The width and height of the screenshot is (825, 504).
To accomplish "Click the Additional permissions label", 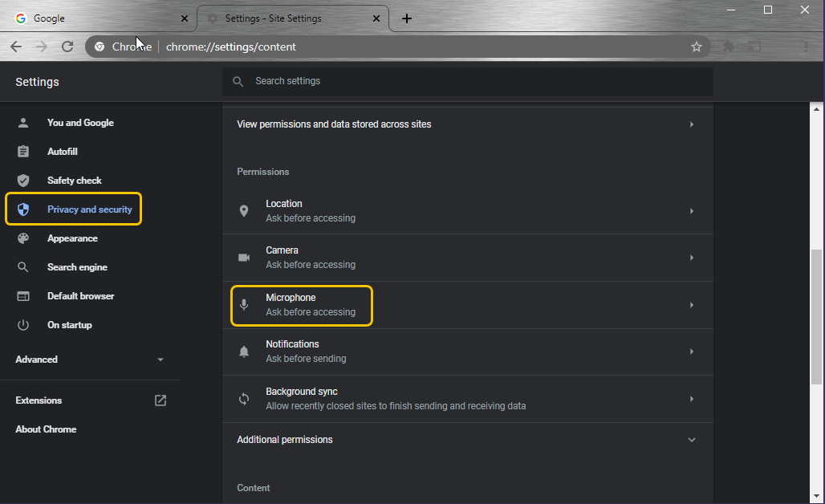I will (x=285, y=440).
